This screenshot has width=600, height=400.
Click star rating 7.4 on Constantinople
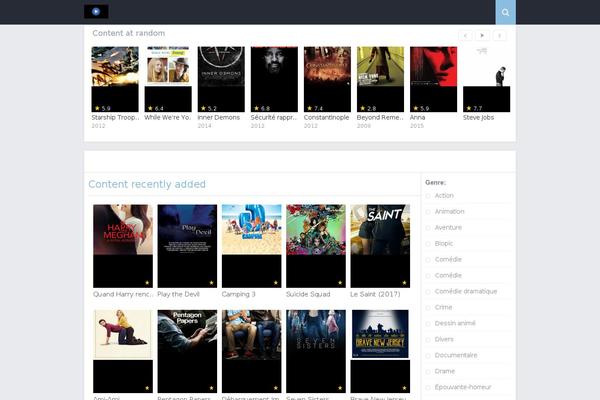315,108
